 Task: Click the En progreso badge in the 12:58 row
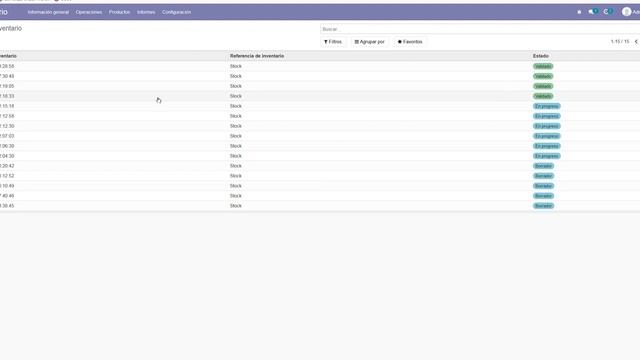(547, 116)
